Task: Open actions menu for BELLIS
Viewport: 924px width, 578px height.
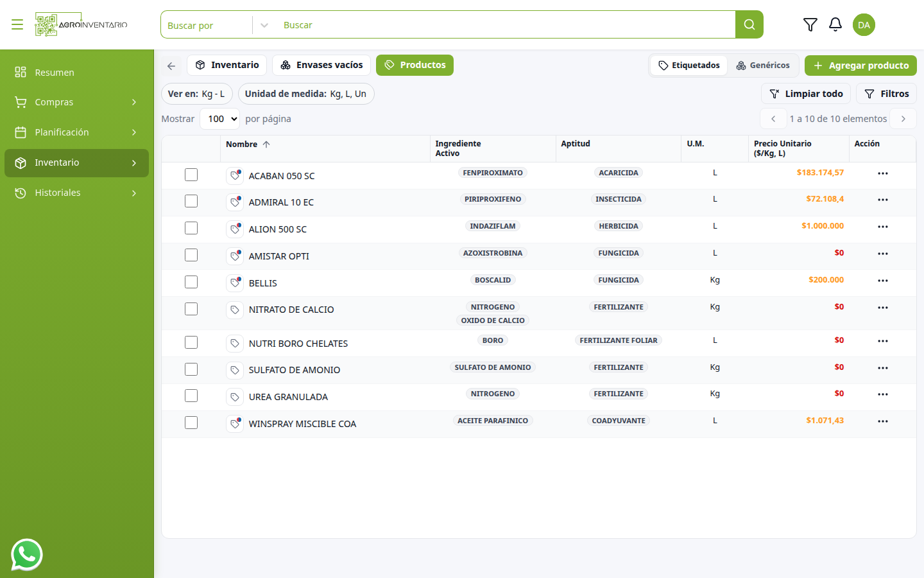Action: [x=883, y=281]
